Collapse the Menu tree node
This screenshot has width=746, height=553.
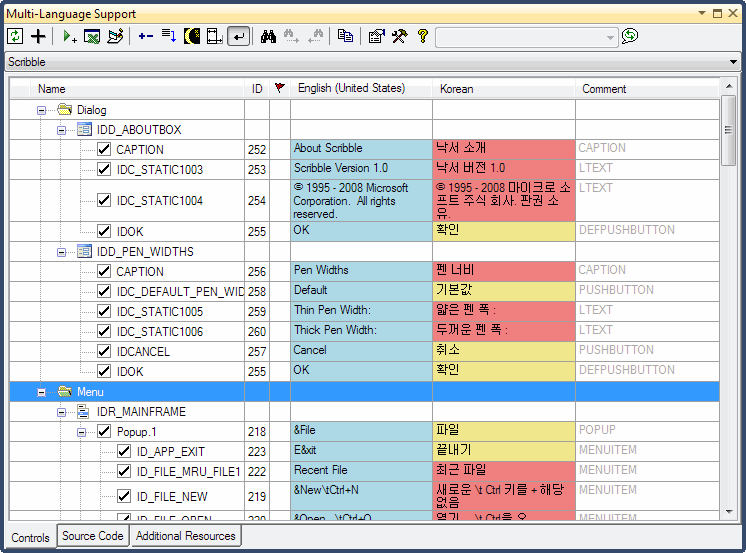pyautogui.click(x=42, y=392)
